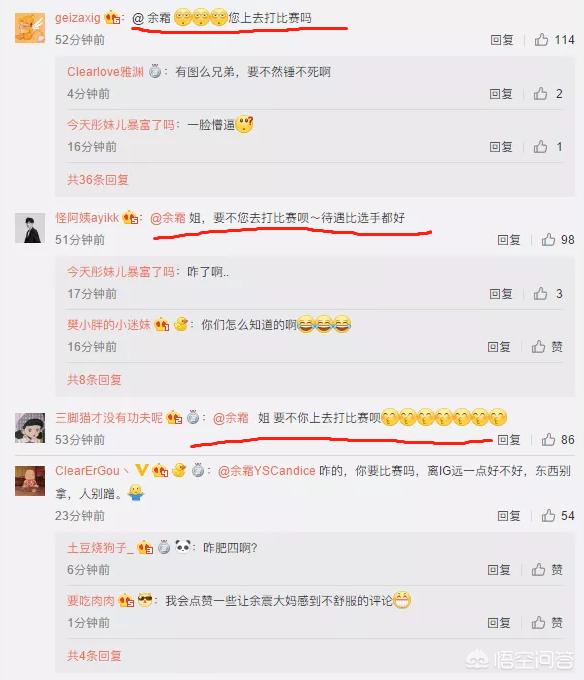
Task: Open 今天彤妹儿暴富了吗 username under first comment
Action: tap(121, 125)
